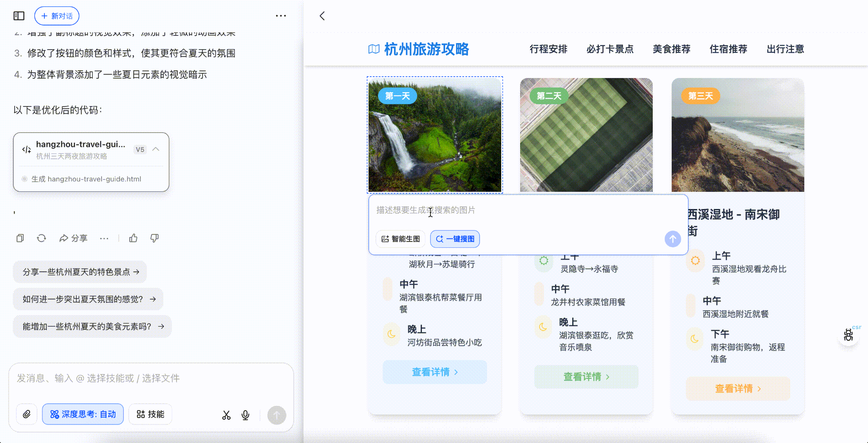The image size is (868, 443).
Task: Toggle 深度思考 自动 mode
Action: point(83,414)
